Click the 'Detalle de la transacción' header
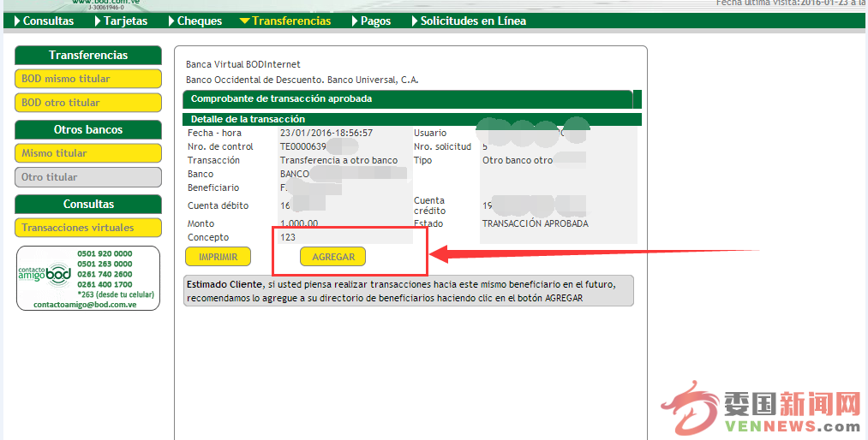 tap(248, 119)
